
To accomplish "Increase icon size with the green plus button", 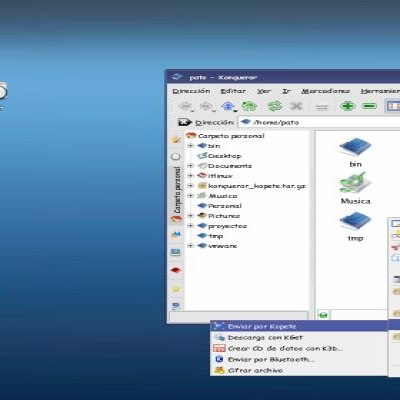I will click(x=347, y=106).
